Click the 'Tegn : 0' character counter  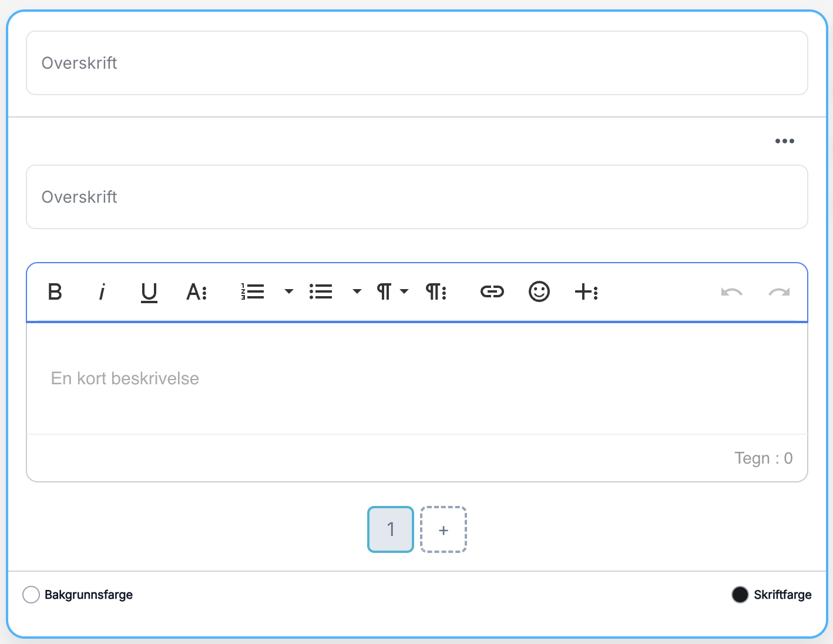tap(763, 458)
